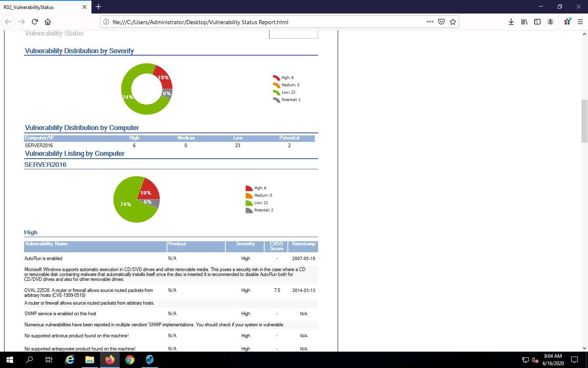
Task: Open the extensions/what's new gift icon
Action: click(x=567, y=22)
